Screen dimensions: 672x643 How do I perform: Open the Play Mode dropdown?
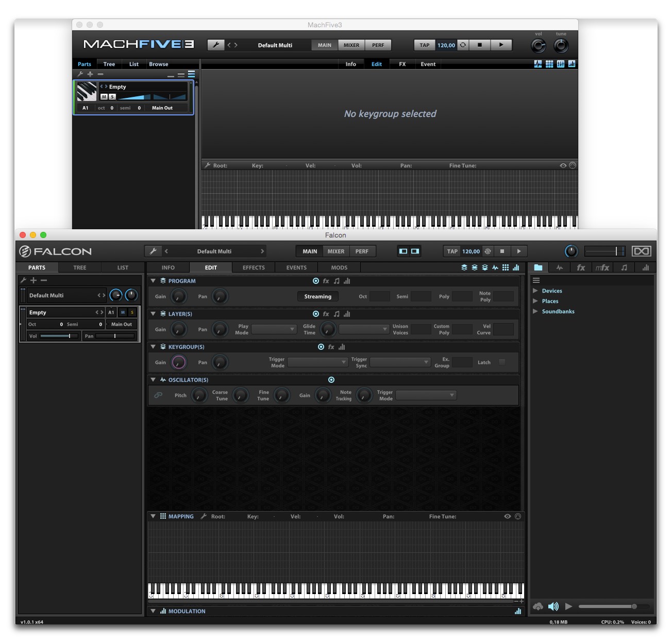pos(274,329)
